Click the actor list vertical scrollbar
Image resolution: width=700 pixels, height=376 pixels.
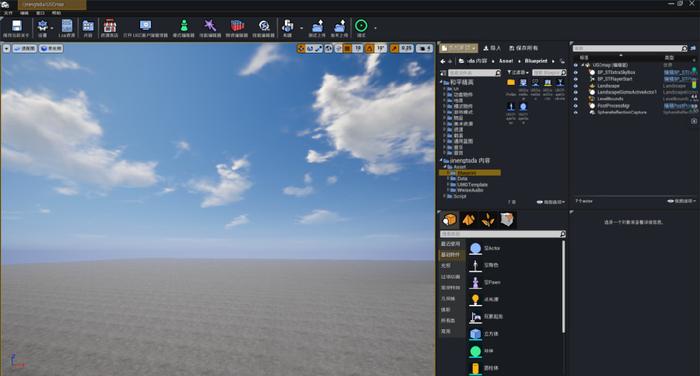click(x=563, y=287)
